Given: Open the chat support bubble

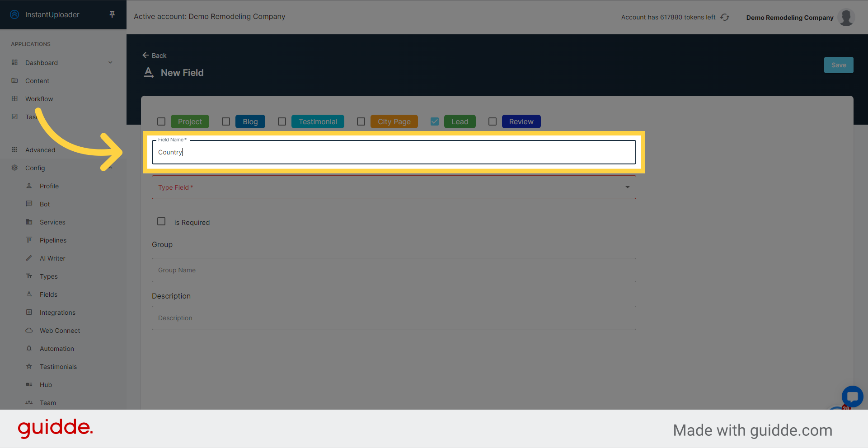Looking at the screenshot, I should click(852, 397).
